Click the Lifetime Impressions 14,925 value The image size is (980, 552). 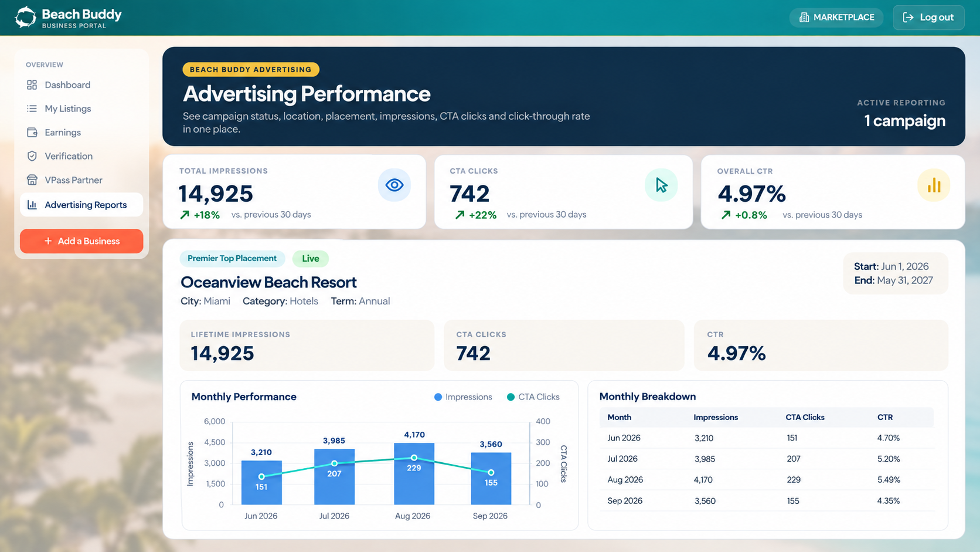(x=222, y=353)
